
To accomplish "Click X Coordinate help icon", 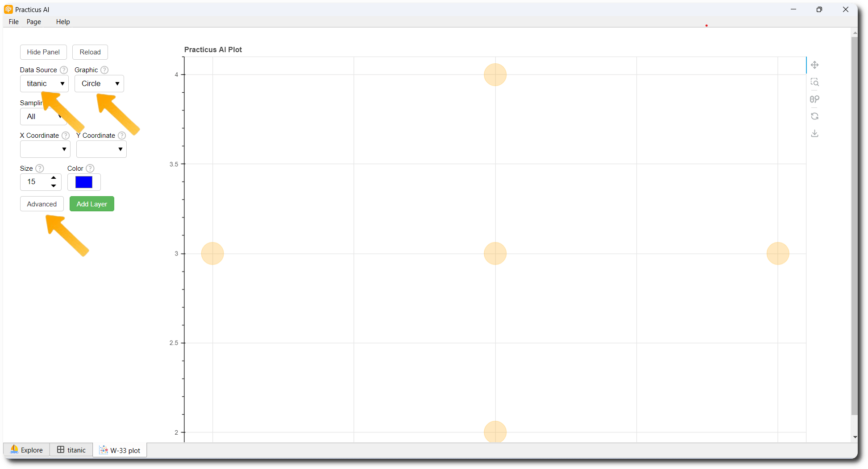I will (66, 136).
